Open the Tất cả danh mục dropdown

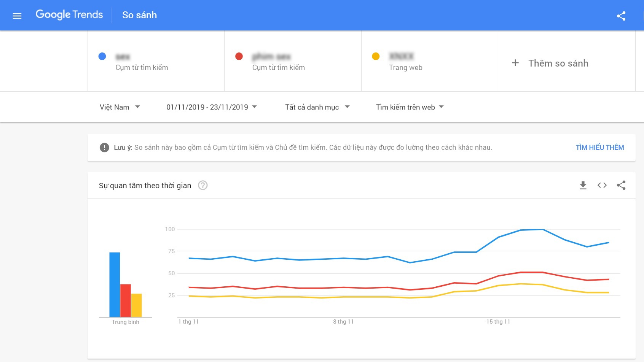click(317, 107)
